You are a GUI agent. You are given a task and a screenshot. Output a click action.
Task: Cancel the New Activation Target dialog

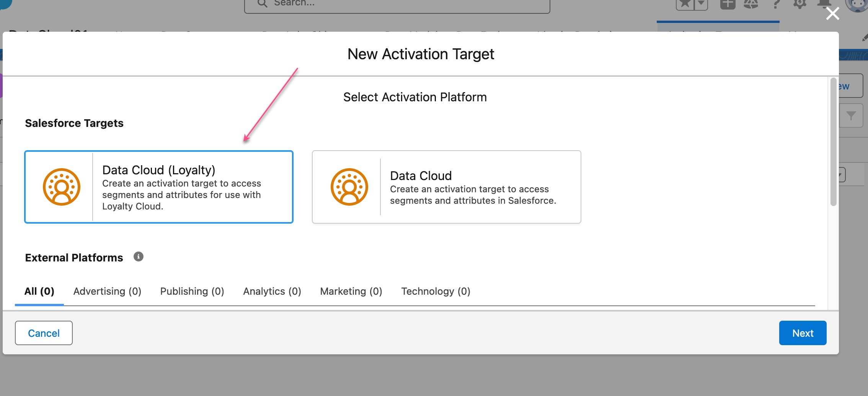click(x=44, y=333)
